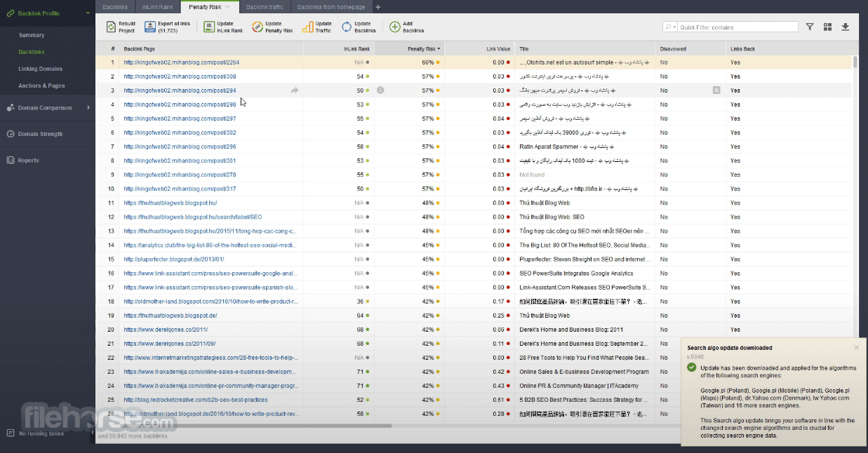
Task: Sort by the Links Back column header
Action: click(x=788, y=49)
